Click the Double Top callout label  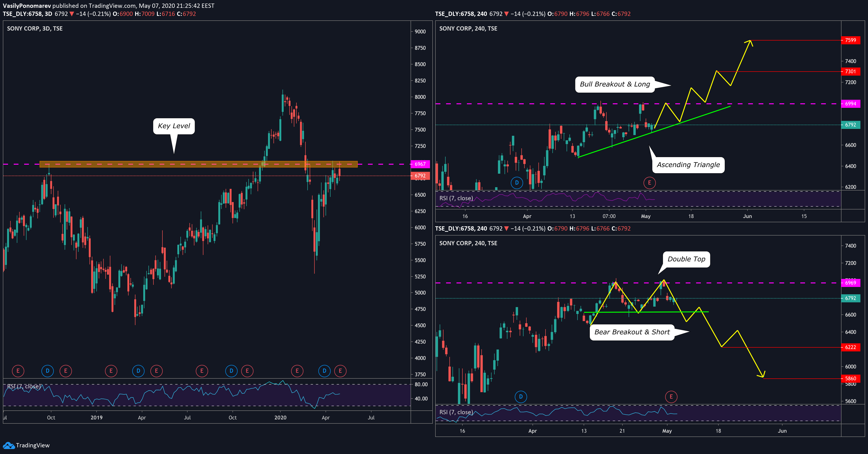(x=686, y=259)
